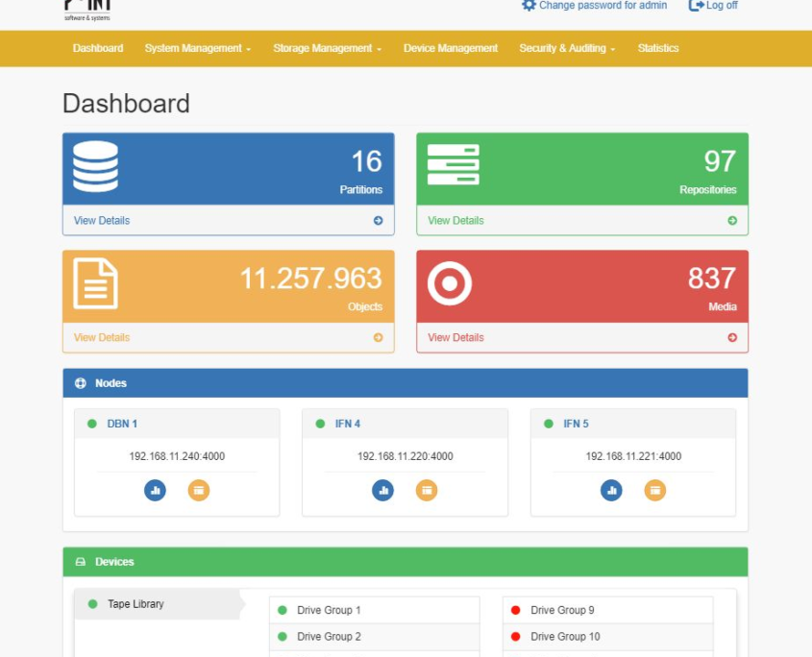Select Statistics from the navigation bar
Image resolution: width=812 pixels, height=657 pixels.
tap(658, 48)
